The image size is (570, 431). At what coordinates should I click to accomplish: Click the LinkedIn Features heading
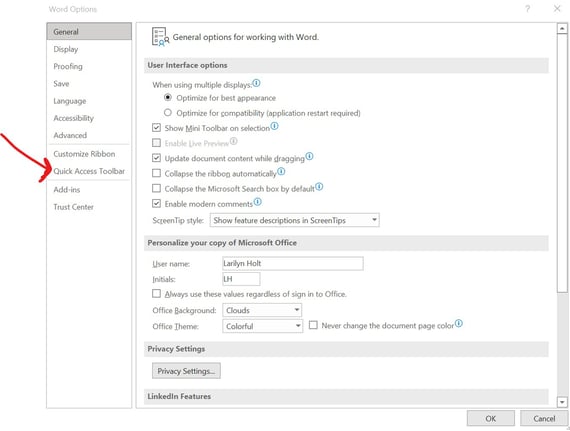pyautogui.click(x=179, y=396)
